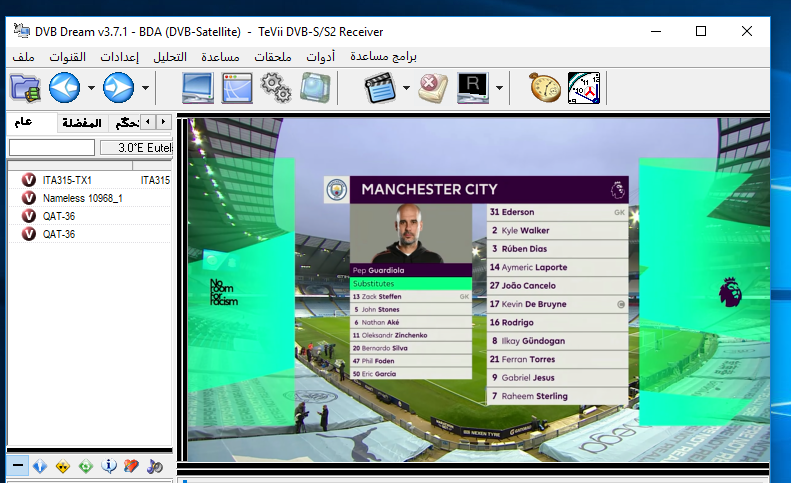
Task: Open the إعدادات menu
Action: (x=120, y=57)
